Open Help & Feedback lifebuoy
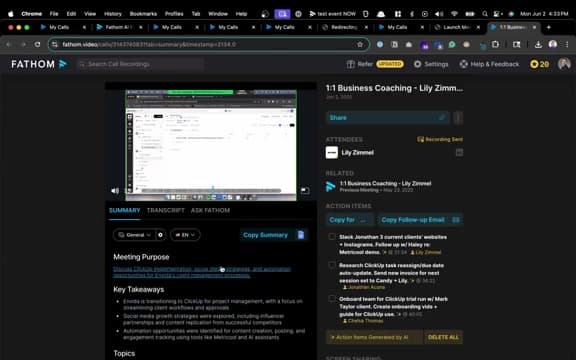 [x=464, y=64]
